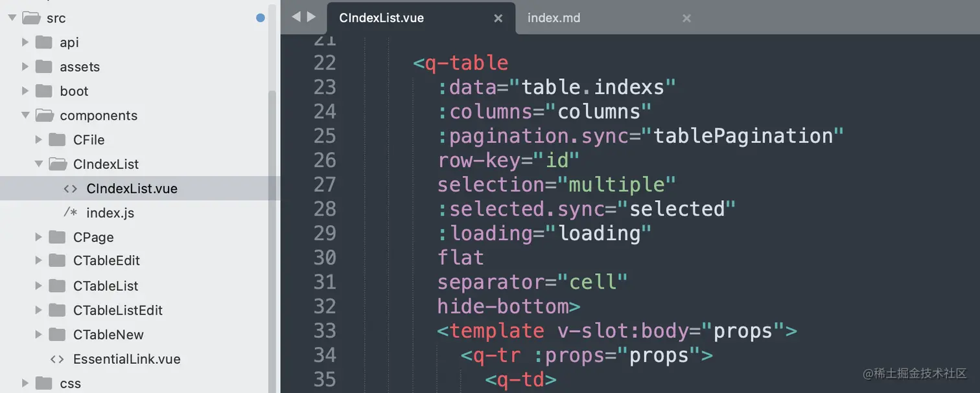Click the EssentialLink.vue markup file icon
980x393 pixels.
click(x=57, y=359)
